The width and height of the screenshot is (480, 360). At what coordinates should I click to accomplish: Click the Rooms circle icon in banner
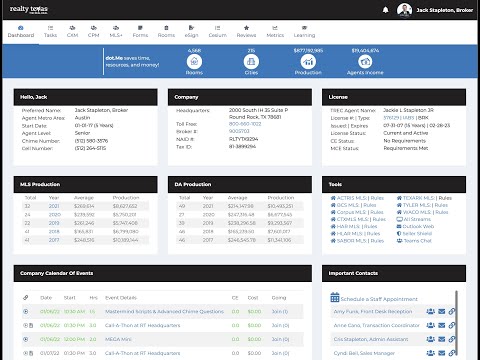pos(194,62)
